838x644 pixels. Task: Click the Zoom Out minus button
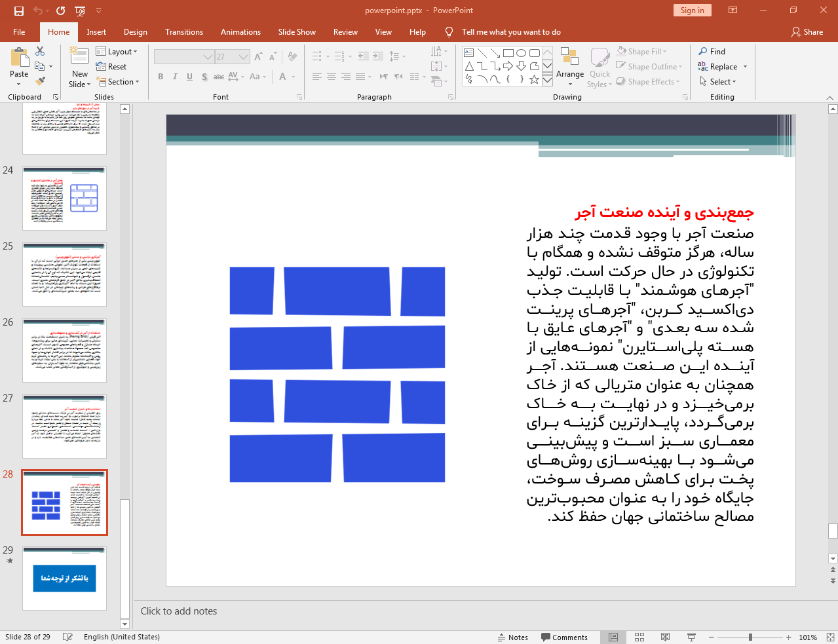click(711, 637)
